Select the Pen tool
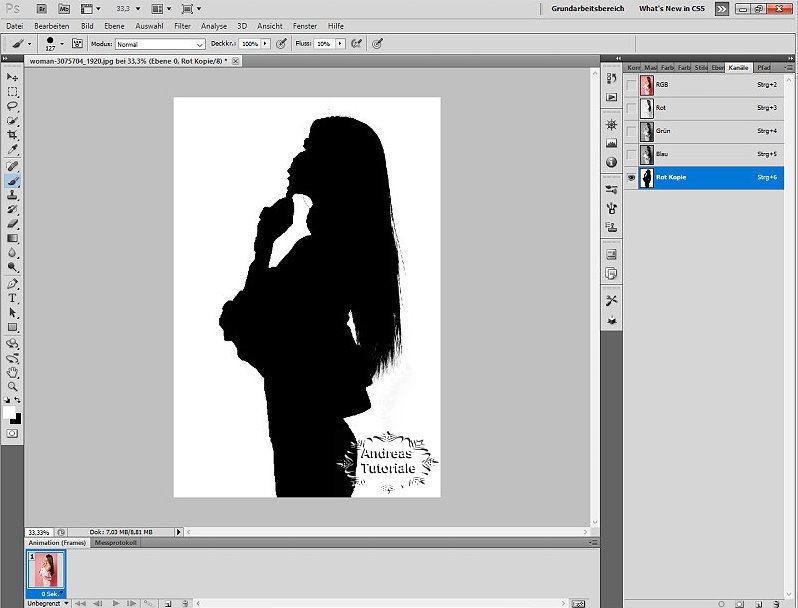The width and height of the screenshot is (798, 608). (12, 284)
